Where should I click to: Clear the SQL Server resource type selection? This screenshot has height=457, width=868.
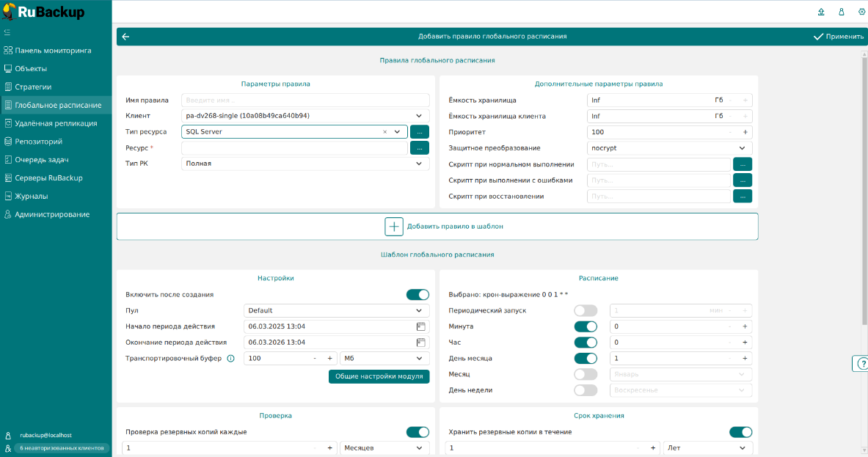click(384, 132)
